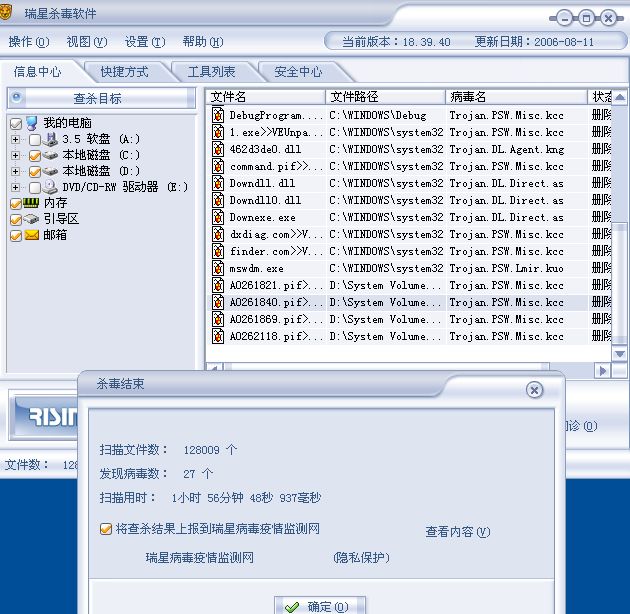Check the 3.5 软盘 (A:) checkbox
This screenshot has height=614, width=630.
pos(35,139)
